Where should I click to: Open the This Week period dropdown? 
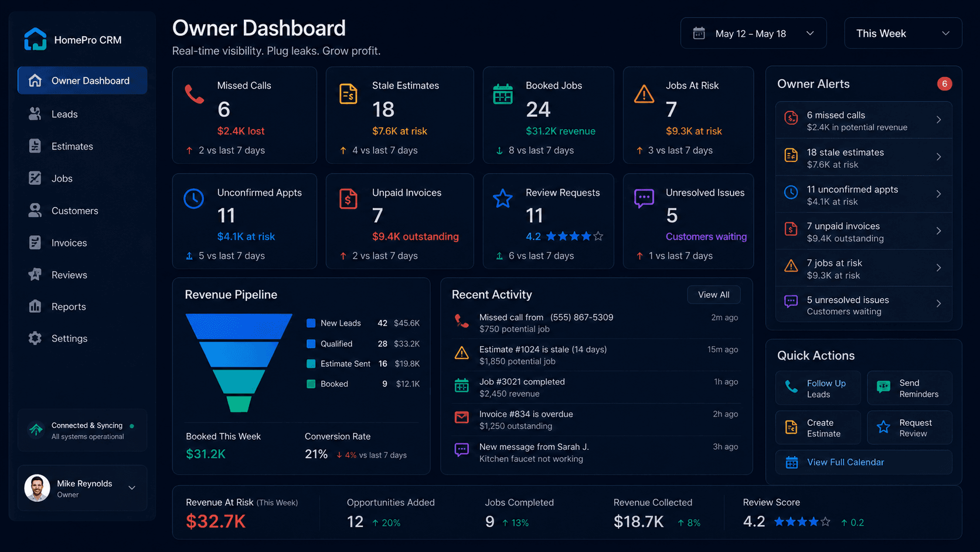click(x=903, y=33)
